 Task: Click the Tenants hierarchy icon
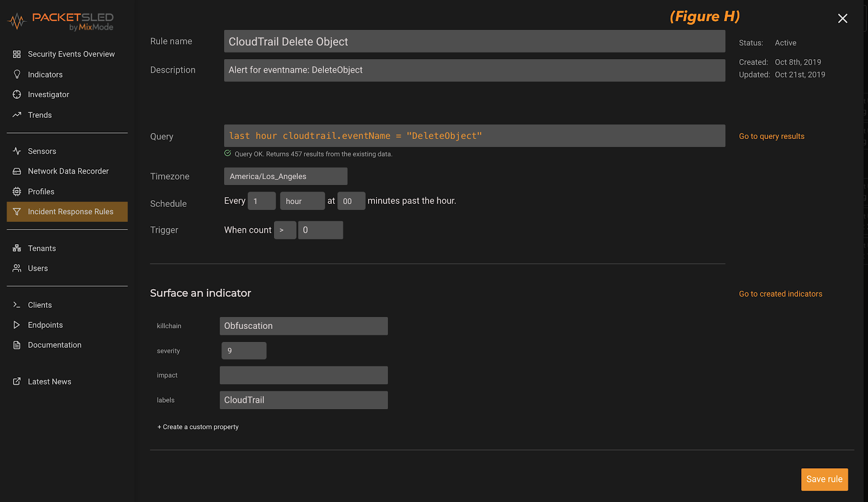17,248
